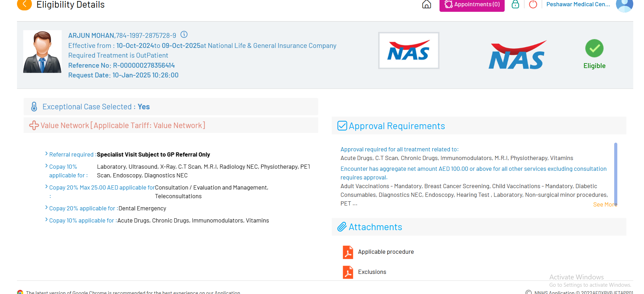Screen dimensions: 644x294
Task: Log out with the red power icon
Action: (x=533, y=4)
